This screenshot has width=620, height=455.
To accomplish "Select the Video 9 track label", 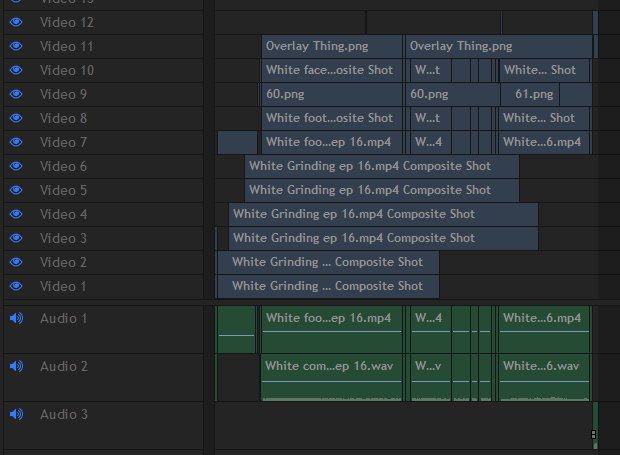I will pos(63,94).
